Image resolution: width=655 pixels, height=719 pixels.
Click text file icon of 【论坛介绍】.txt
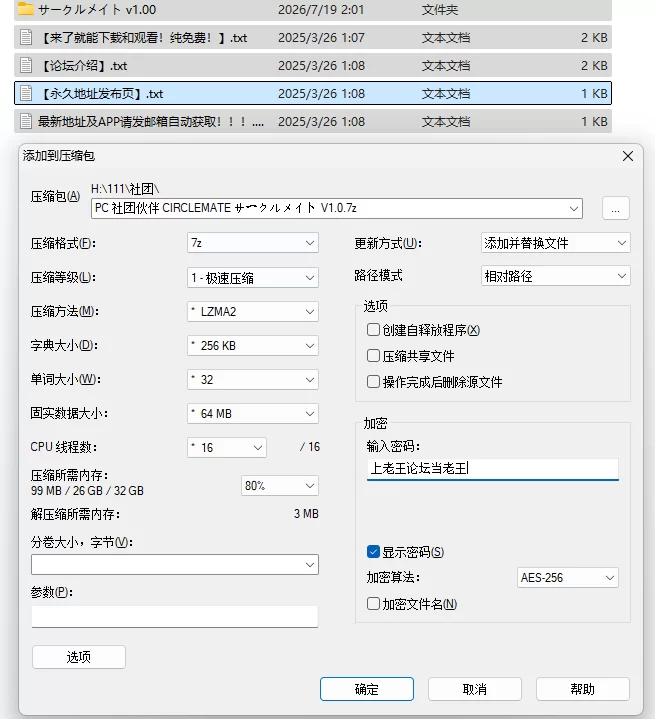pos(26,66)
